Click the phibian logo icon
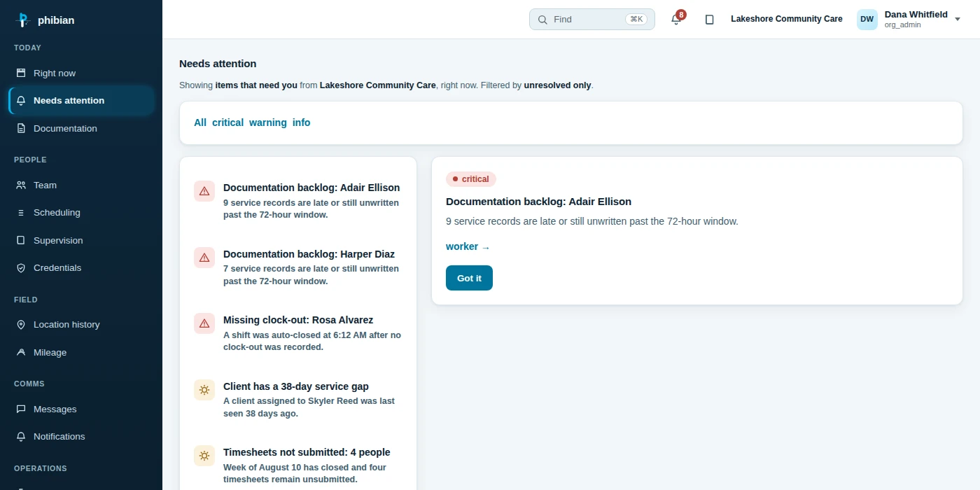Image resolution: width=980 pixels, height=490 pixels. (22, 20)
